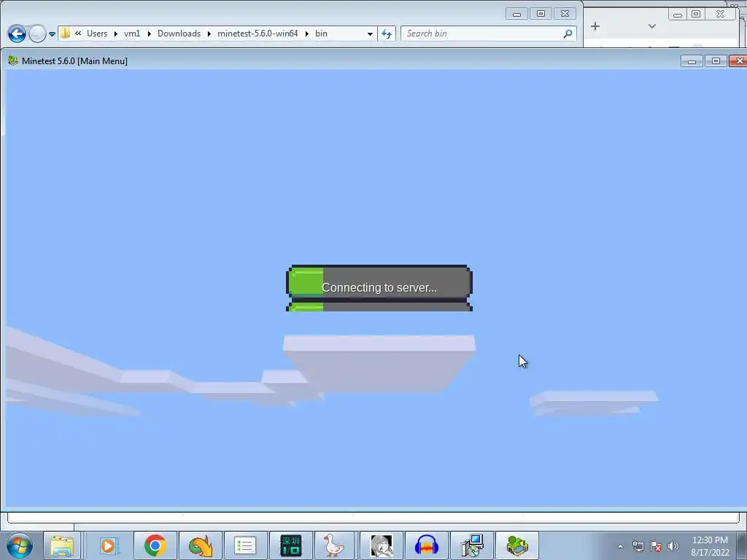Expand arrow after Users in breadcrumb

(x=116, y=34)
